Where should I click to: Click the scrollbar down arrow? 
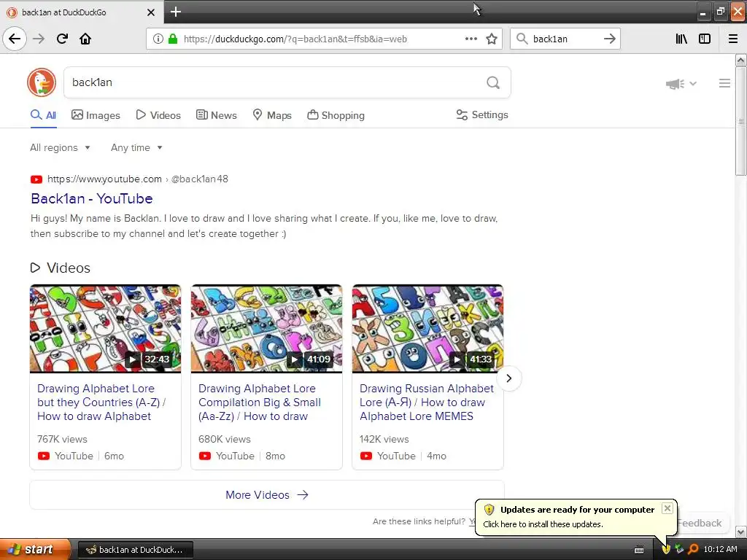tap(741, 532)
